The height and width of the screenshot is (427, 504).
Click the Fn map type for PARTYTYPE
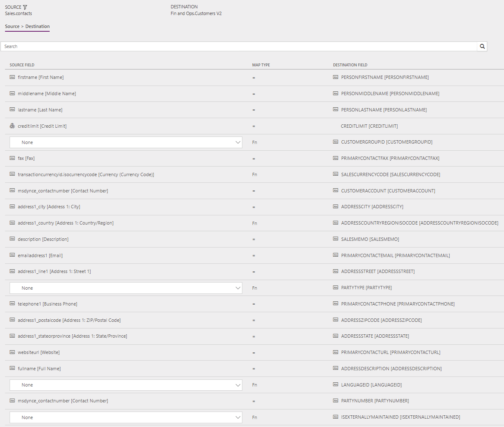[x=255, y=288]
